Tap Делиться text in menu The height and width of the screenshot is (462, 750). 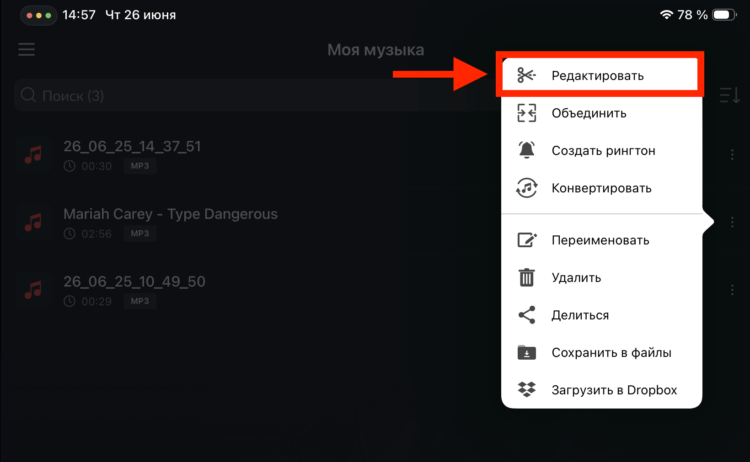[580, 315]
